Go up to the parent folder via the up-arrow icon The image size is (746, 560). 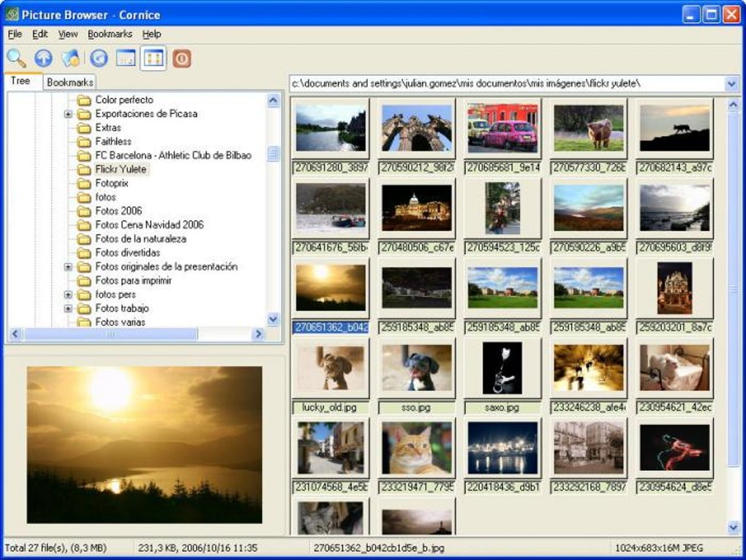pos(43,58)
